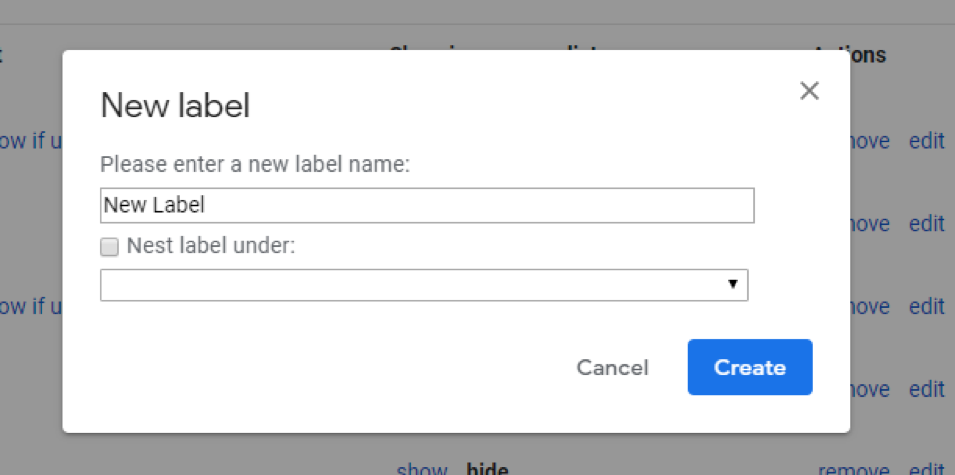
Task: Click the remove link beside the Create button
Action: (870, 388)
